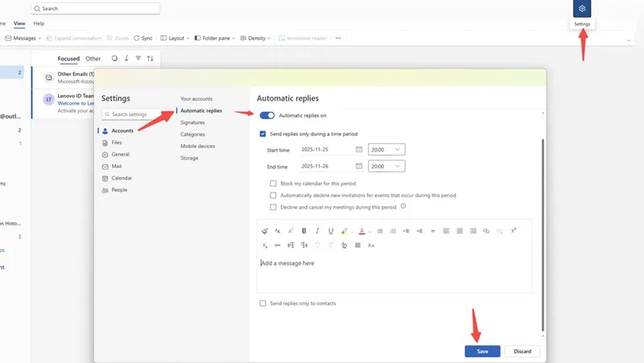
Task: Open the Start time 20:00 dropdown
Action: pyautogui.click(x=386, y=150)
